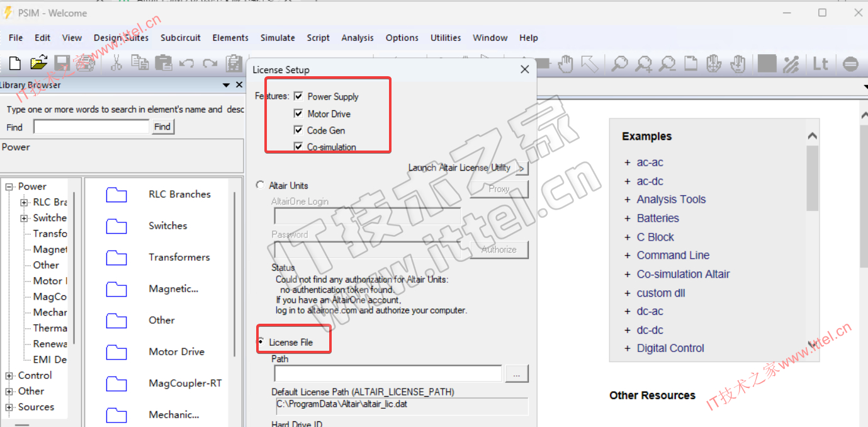The width and height of the screenshot is (868, 427).
Task: Select the Altair Units radio button
Action: (260, 185)
